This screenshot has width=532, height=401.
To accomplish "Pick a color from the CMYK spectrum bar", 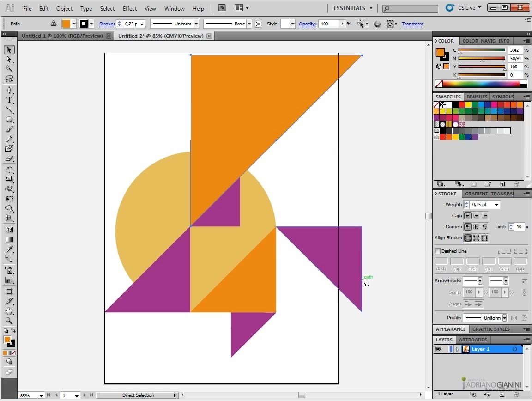I will pyautogui.click(x=481, y=84).
